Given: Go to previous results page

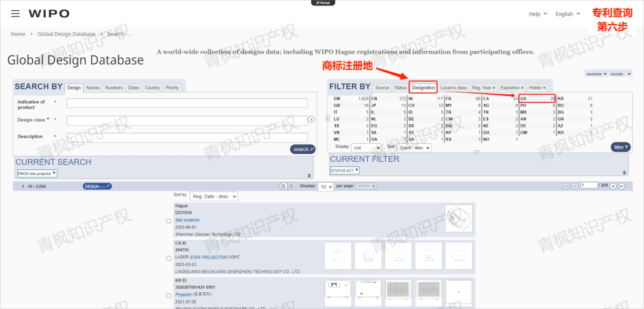Looking at the screenshot, I should (575, 186).
